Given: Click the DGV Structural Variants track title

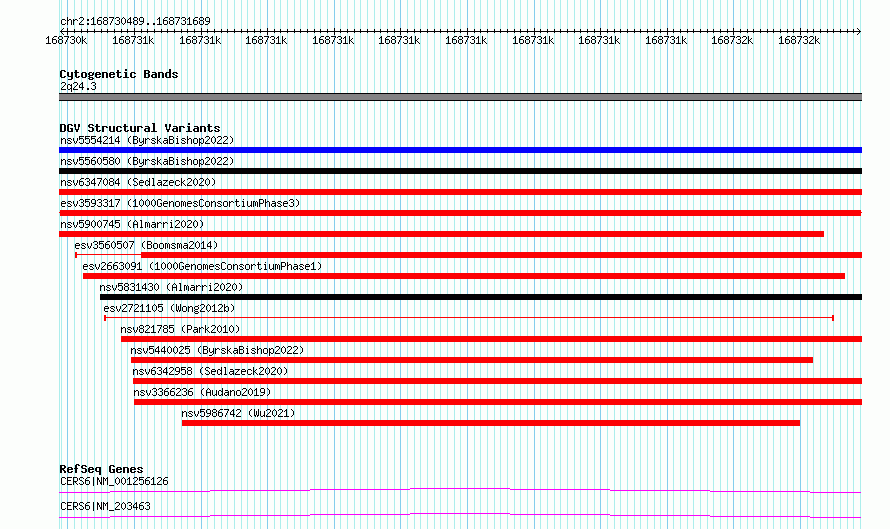Looking at the screenshot, I should click(x=140, y=128).
